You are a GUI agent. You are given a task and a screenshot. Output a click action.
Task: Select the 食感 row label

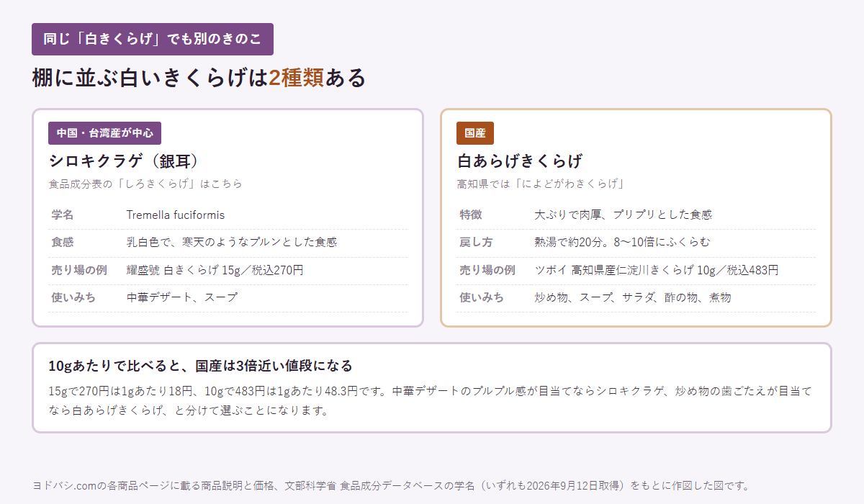pyautogui.click(x=63, y=242)
